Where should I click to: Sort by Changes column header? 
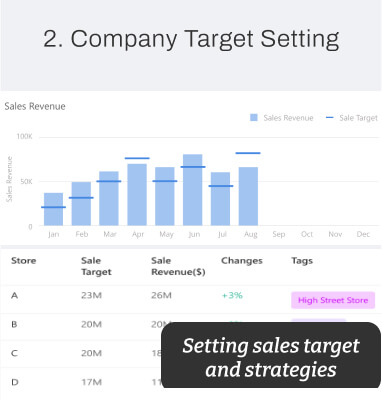[x=242, y=261]
